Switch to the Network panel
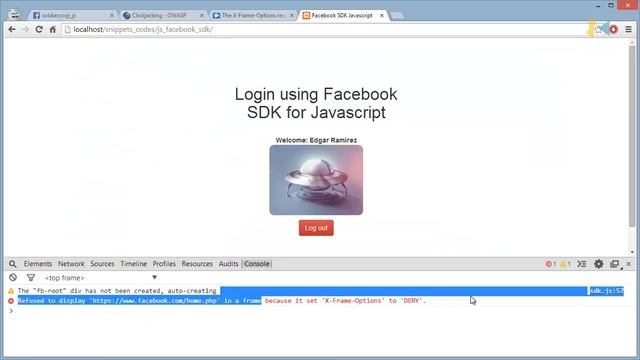Image resolution: width=640 pixels, height=360 pixels. (x=71, y=264)
